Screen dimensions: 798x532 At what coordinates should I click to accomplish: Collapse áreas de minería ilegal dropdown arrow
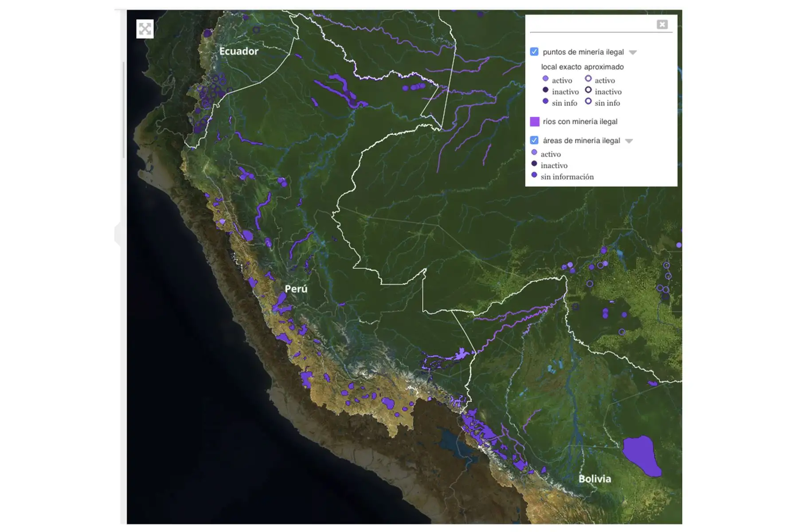point(629,141)
